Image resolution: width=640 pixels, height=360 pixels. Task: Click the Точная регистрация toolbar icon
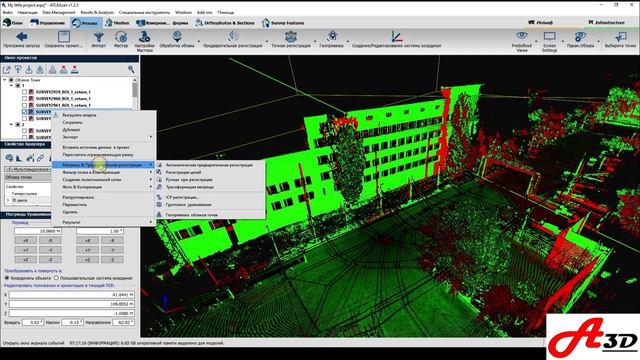tap(291, 37)
